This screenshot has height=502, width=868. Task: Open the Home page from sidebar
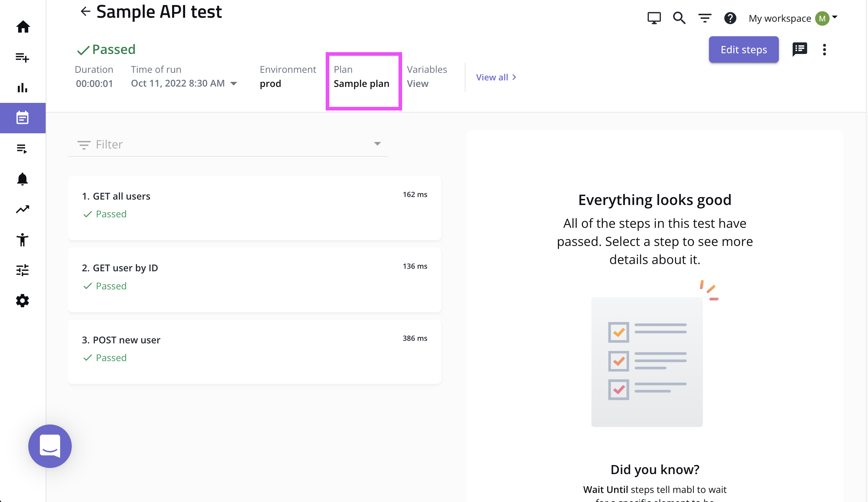click(23, 26)
